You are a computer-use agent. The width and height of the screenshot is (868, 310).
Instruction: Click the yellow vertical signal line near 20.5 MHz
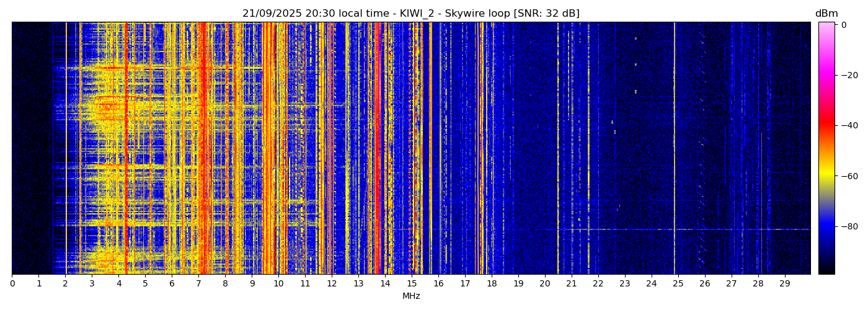coord(558,149)
